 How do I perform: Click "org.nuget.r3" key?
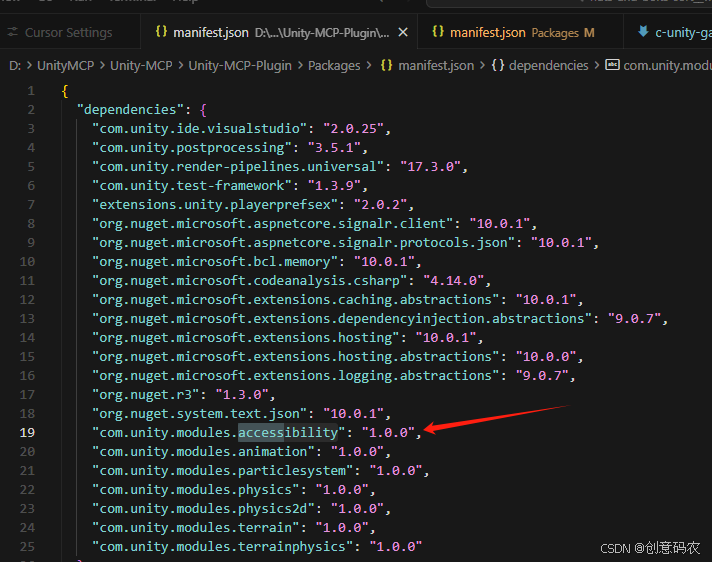point(146,395)
